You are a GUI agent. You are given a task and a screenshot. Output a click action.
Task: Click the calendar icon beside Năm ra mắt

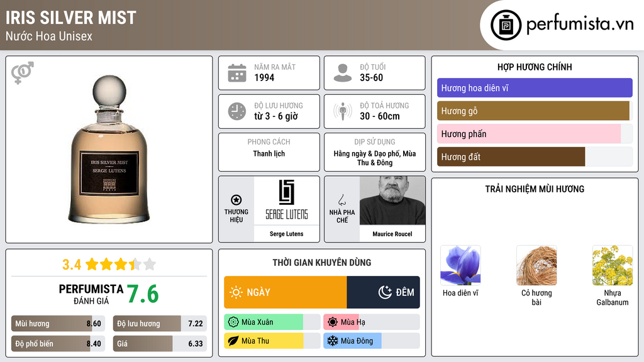pyautogui.click(x=237, y=73)
